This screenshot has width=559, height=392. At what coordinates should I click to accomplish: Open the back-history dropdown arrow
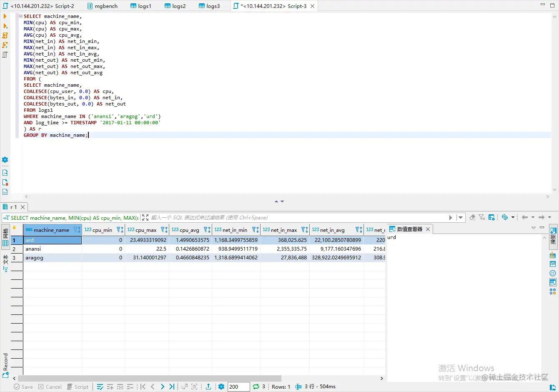tap(533, 217)
